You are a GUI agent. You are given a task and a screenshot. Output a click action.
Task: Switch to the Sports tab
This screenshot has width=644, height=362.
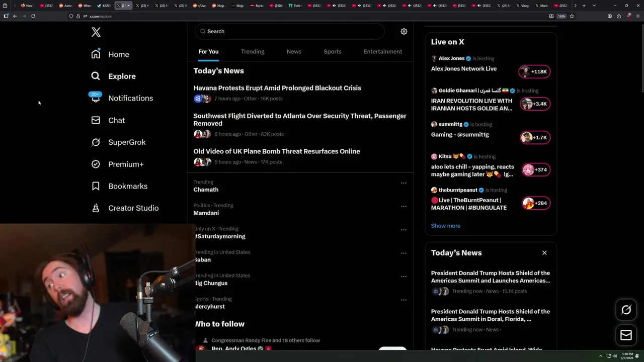333,52
